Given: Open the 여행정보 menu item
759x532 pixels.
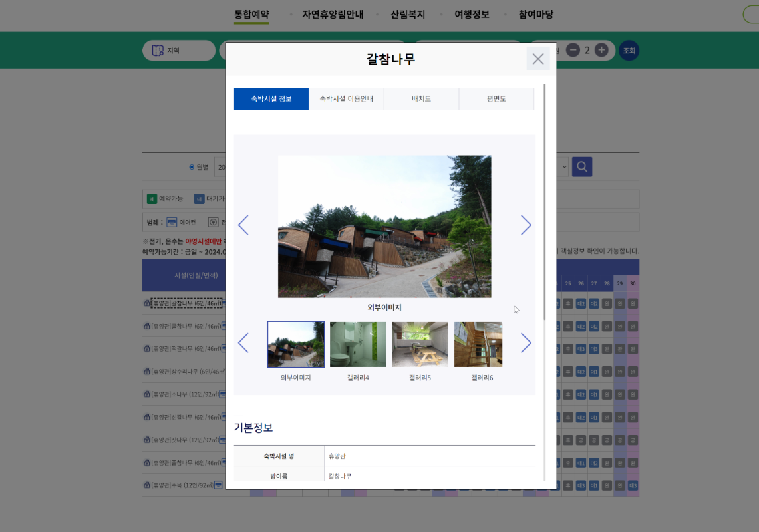Looking at the screenshot, I should point(471,14).
